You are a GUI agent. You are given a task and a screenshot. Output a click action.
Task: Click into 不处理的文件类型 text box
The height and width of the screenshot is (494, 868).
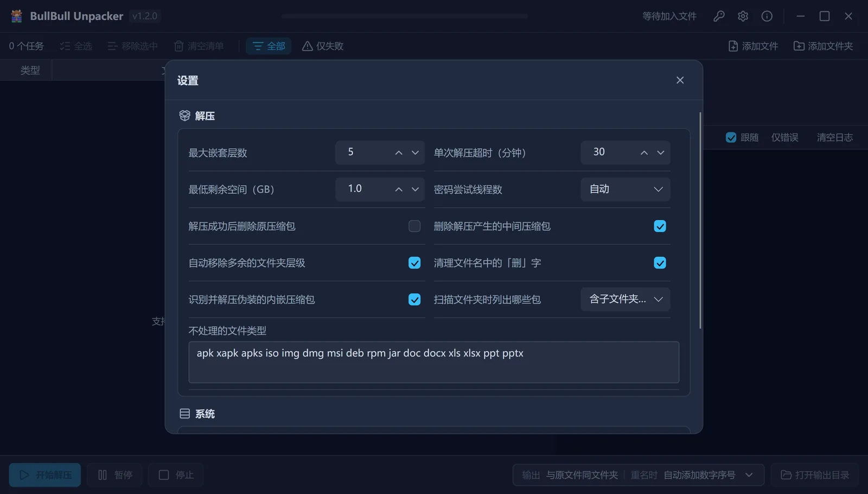(433, 362)
